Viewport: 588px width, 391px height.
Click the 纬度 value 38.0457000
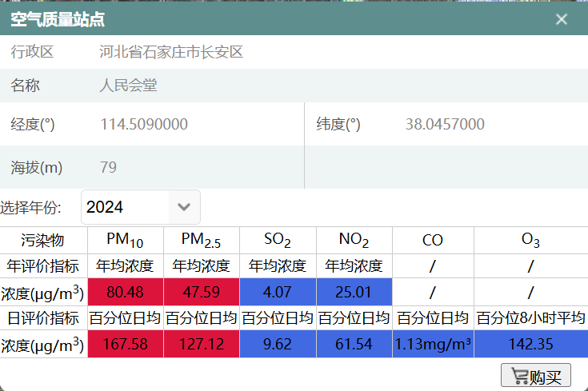(445, 125)
